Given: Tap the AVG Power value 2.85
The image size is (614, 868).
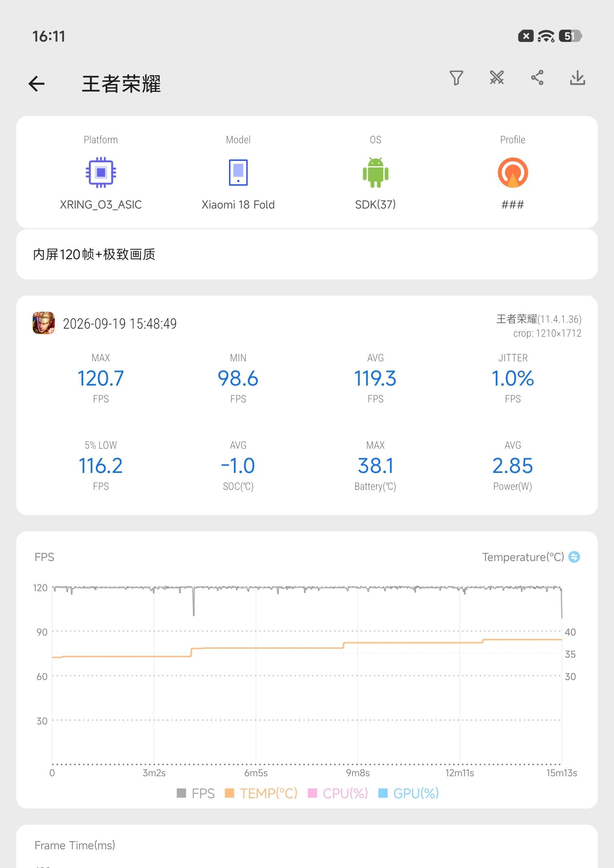Looking at the screenshot, I should (513, 465).
